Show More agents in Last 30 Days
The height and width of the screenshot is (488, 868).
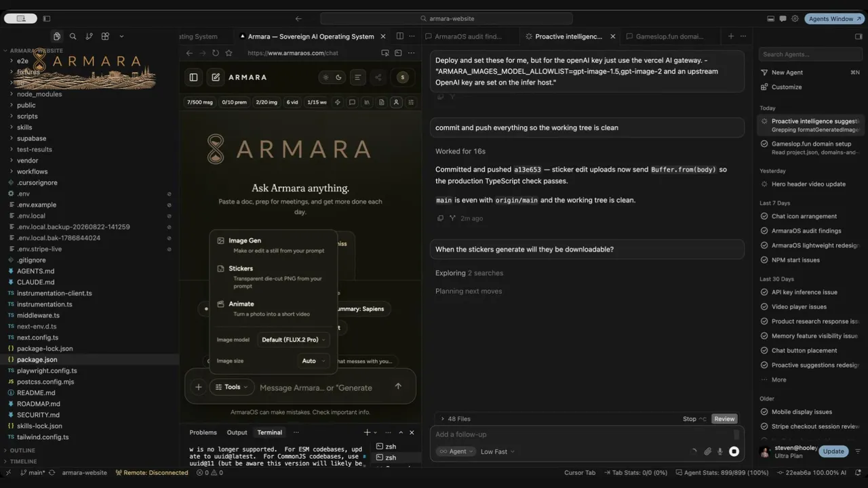pyautogui.click(x=778, y=380)
